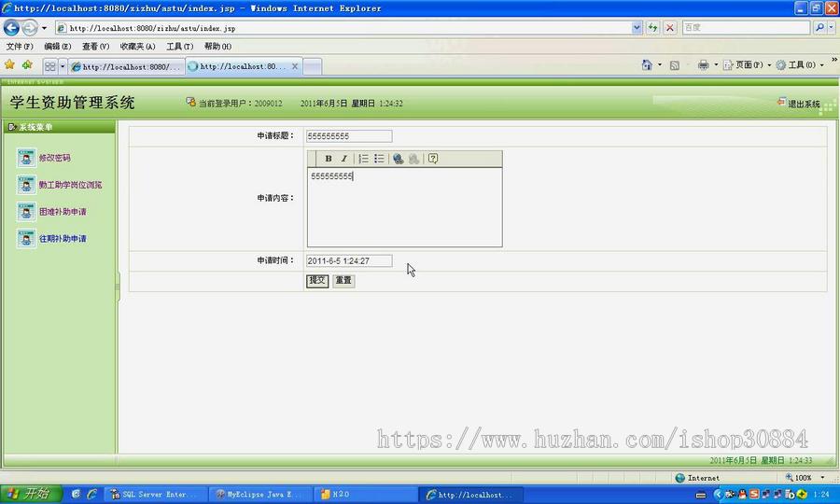840x504 pixels.
Task: Open the 页面(P) dropdown menu
Action: (x=748, y=64)
